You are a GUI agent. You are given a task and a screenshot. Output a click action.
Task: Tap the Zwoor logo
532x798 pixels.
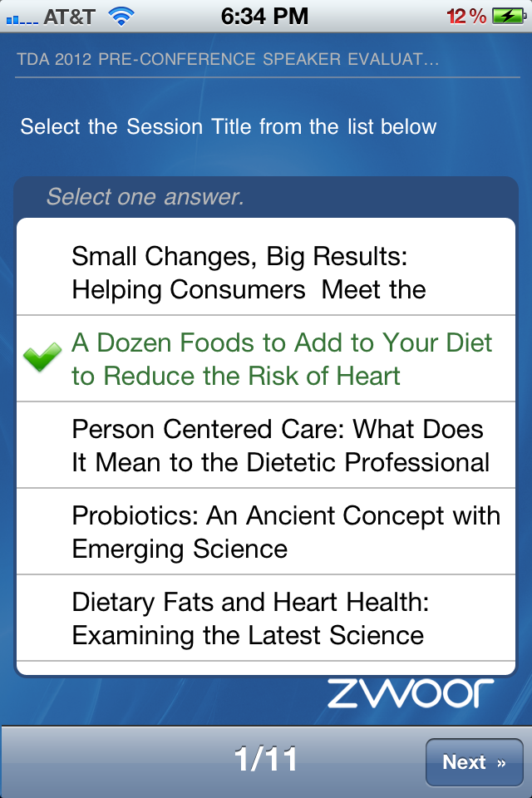(410, 692)
